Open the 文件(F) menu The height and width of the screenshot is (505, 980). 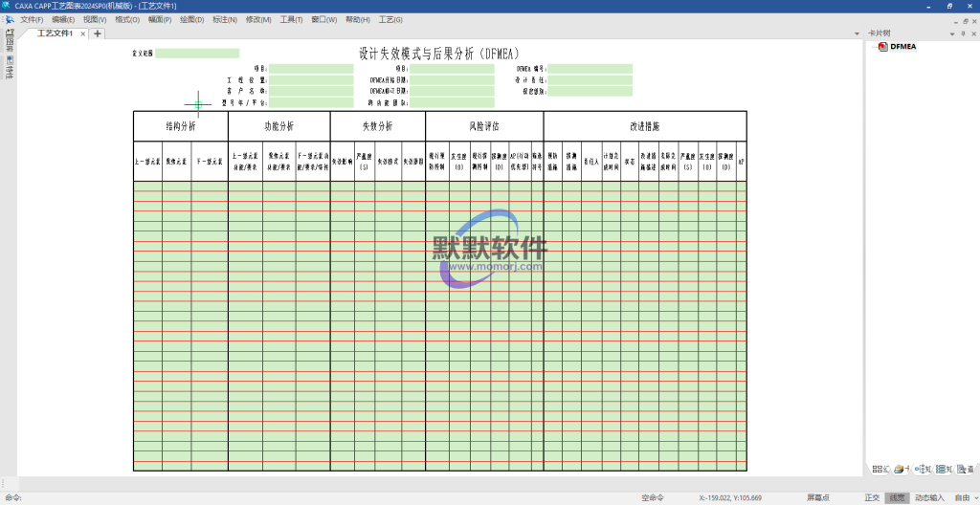[x=32, y=19]
